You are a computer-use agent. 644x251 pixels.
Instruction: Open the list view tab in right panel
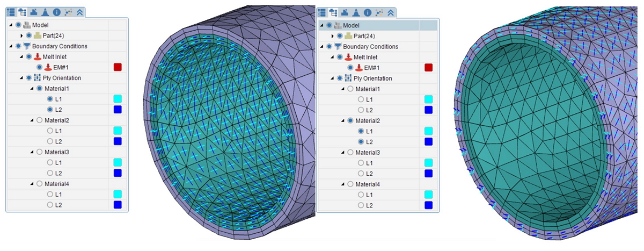tap(321, 12)
